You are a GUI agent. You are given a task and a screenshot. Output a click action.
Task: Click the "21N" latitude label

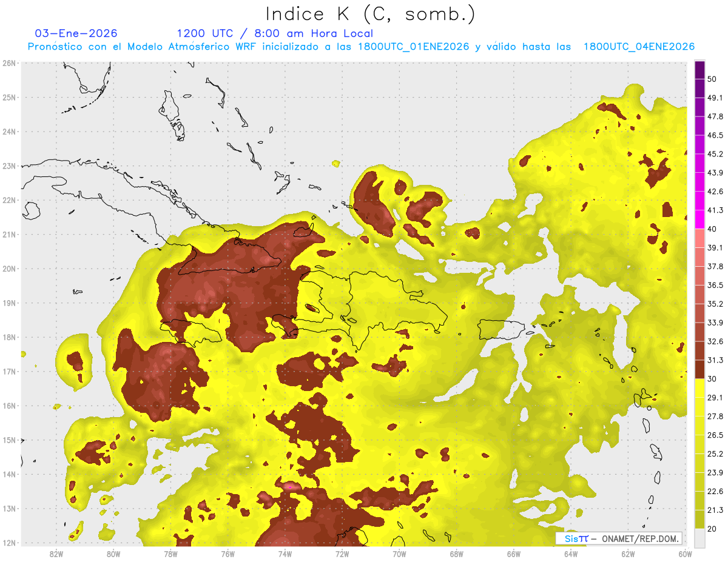[x=9, y=234]
